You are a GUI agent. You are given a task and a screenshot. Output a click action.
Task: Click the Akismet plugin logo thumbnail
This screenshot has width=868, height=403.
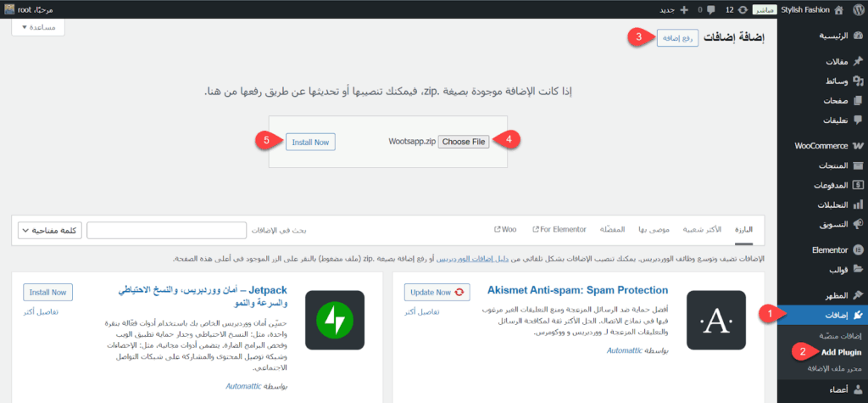pos(716,320)
